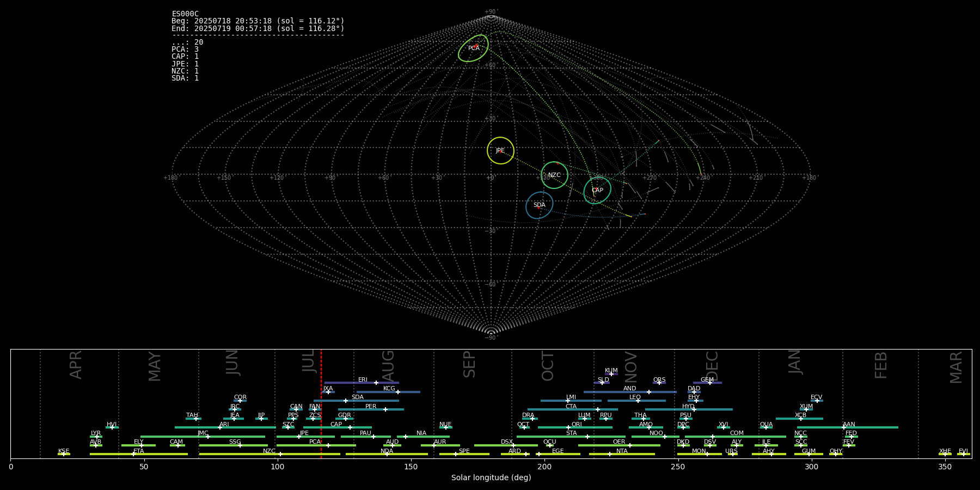Viewport: 980px width, 490px height.
Task: Click the SSG shower bar in timeline
Action: point(234,445)
